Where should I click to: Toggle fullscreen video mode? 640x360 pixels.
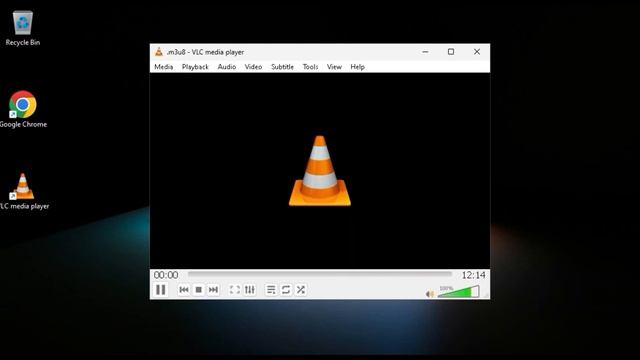point(235,290)
